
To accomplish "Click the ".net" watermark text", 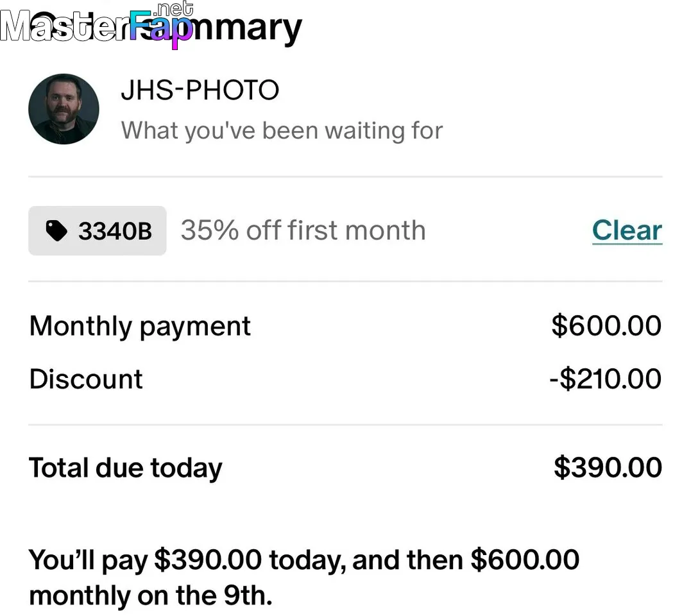I will (x=173, y=8).
